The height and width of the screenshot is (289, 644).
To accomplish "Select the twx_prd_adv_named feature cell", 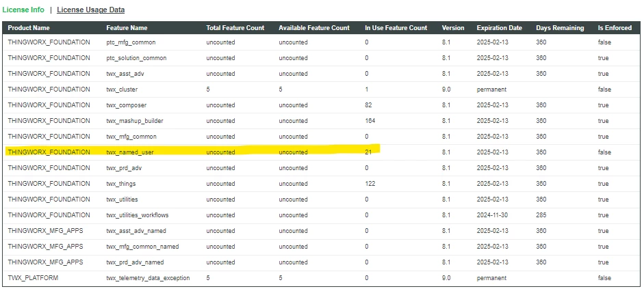I will point(135,262).
